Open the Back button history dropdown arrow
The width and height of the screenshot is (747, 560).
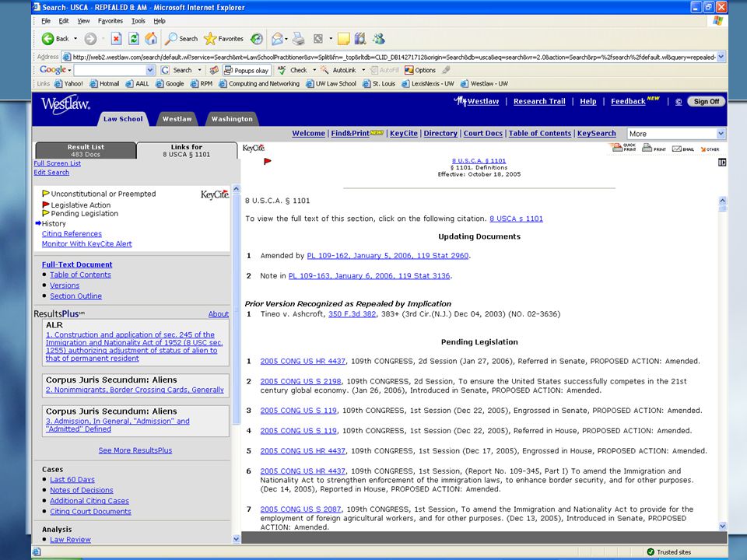pyautogui.click(x=75, y=39)
